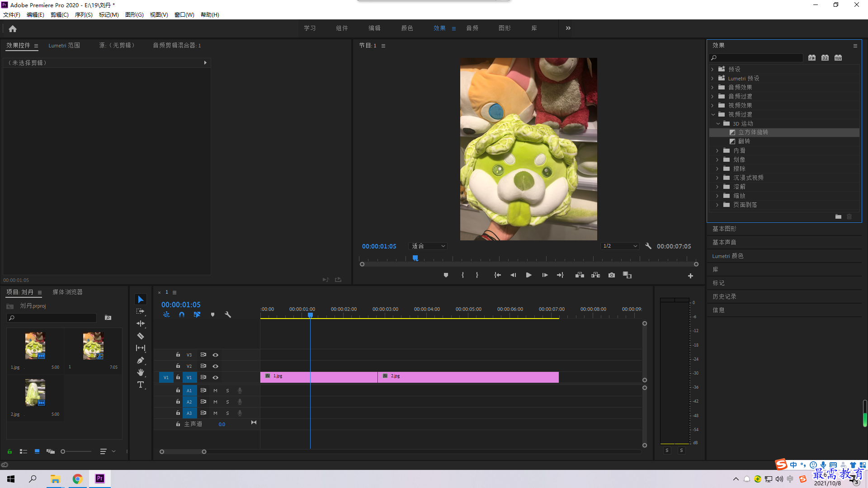Collapse the 视频过渡 folder
The width and height of the screenshot is (868, 488).
coord(713,115)
